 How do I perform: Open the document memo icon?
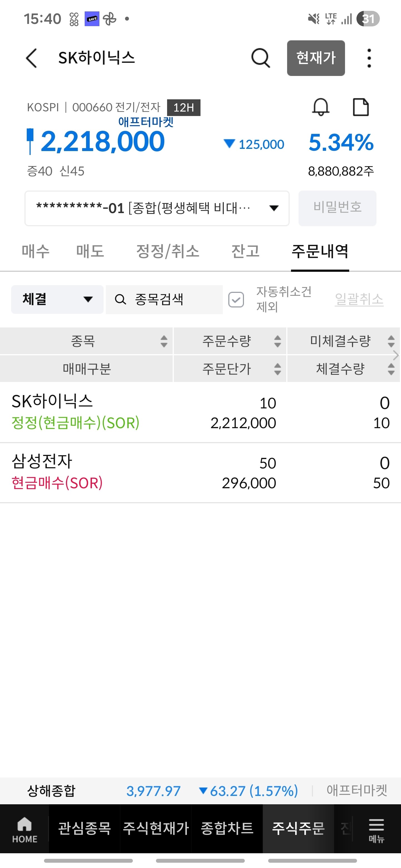click(x=361, y=107)
